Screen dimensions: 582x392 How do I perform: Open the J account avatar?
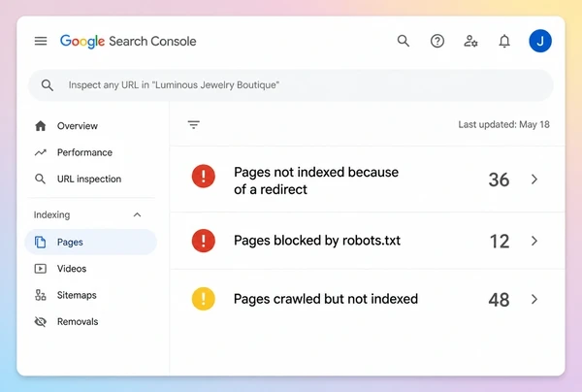tap(540, 41)
